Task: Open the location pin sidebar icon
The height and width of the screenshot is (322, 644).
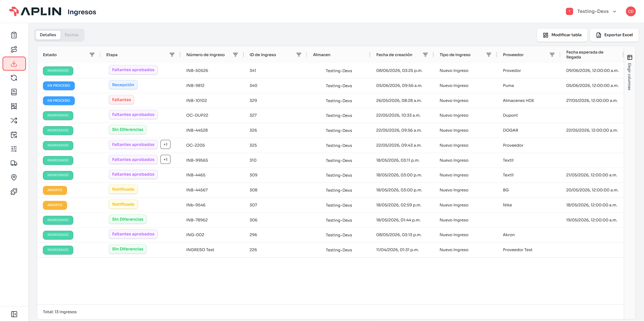Action: coord(14,177)
